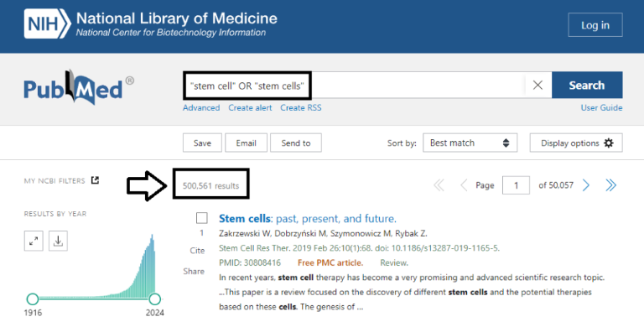Open Sort by Best match dropdown
The image size is (644, 322).
pyautogui.click(x=470, y=143)
